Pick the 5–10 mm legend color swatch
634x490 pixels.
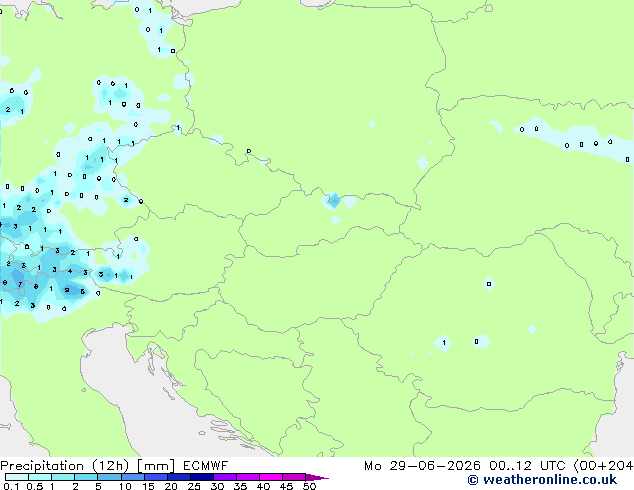click(110, 477)
